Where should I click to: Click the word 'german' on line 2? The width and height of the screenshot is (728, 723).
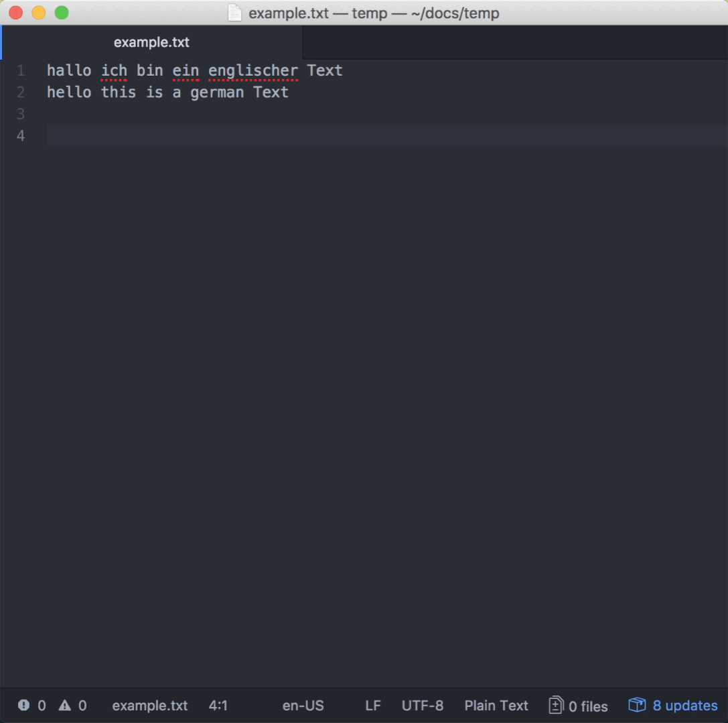(x=217, y=92)
